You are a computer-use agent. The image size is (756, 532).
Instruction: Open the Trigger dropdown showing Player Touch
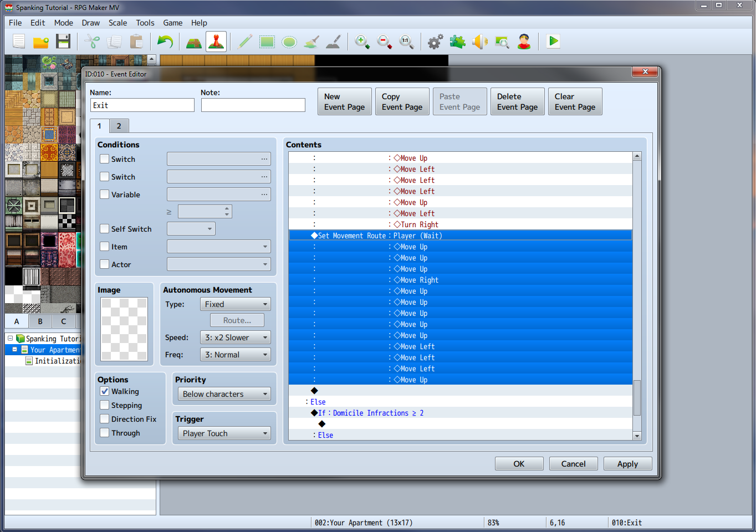pos(224,433)
